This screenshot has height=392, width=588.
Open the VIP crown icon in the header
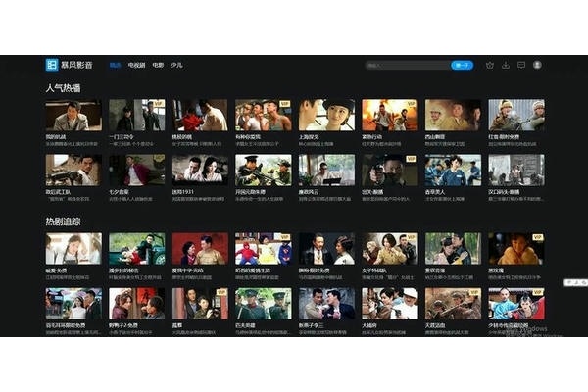point(490,65)
